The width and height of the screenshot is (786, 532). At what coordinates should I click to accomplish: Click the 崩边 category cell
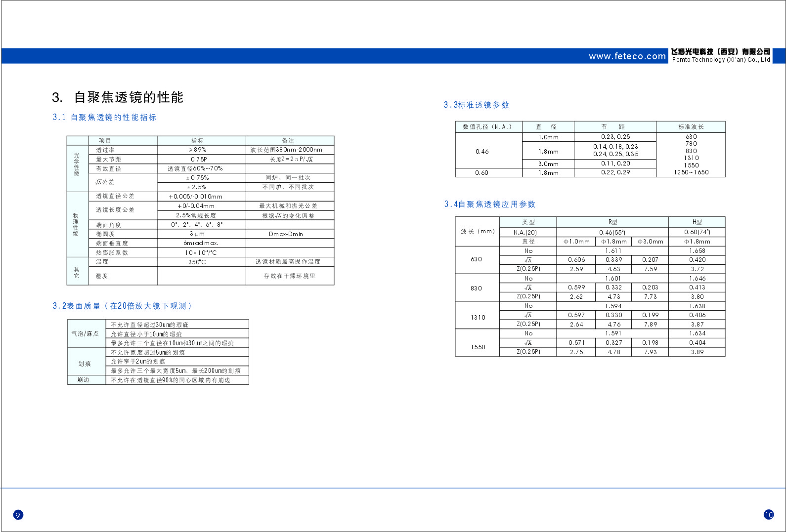point(84,380)
